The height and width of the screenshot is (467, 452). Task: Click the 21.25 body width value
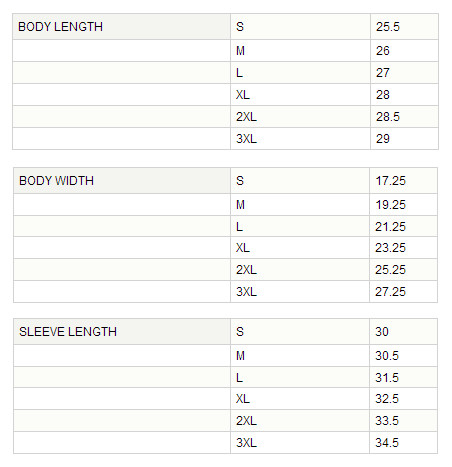[390, 227]
